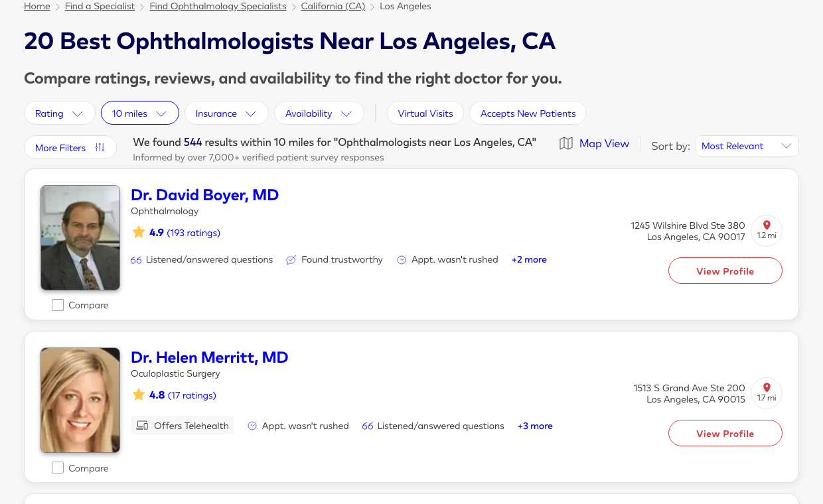Tick the Compare checkbox for Dr. David Boyer

58,305
